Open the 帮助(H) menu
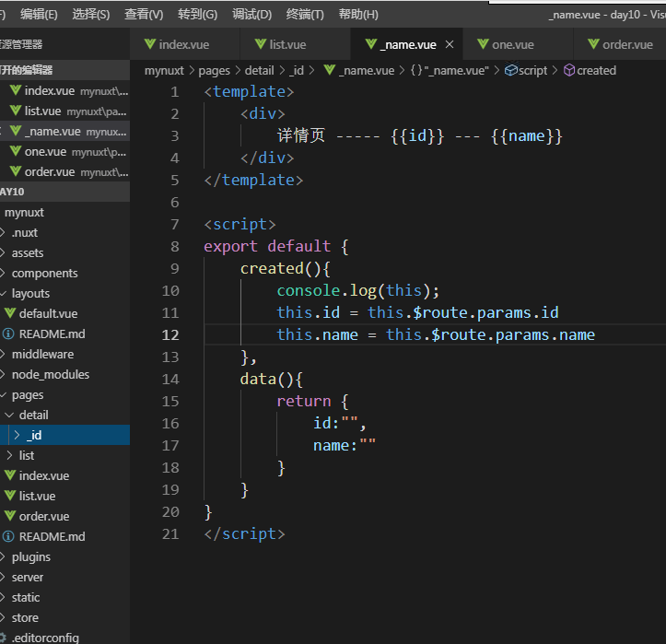Image resolution: width=666 pixels, height=644 pixels. click(x=358, y=15)
